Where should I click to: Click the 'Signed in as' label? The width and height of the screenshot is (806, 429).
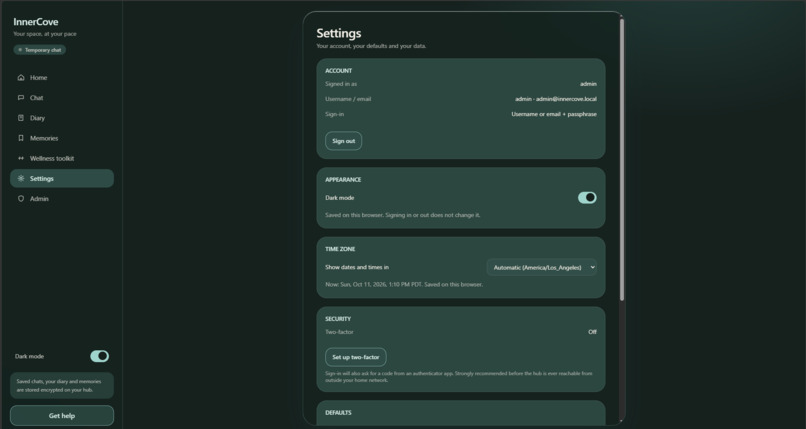click(x=341, y=84)
